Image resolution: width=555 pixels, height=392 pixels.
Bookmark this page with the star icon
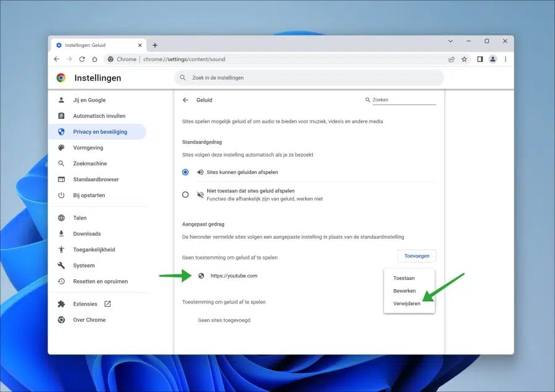[x=464, y=59]
